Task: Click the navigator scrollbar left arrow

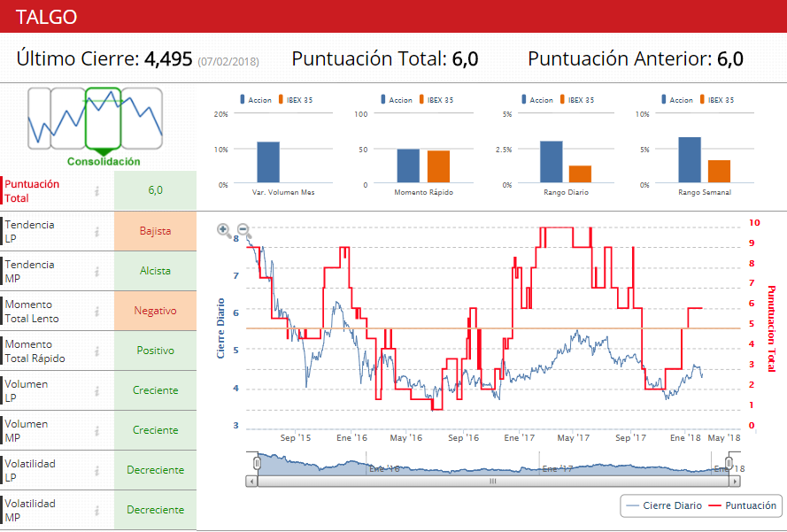Action: tap(251, 482)
